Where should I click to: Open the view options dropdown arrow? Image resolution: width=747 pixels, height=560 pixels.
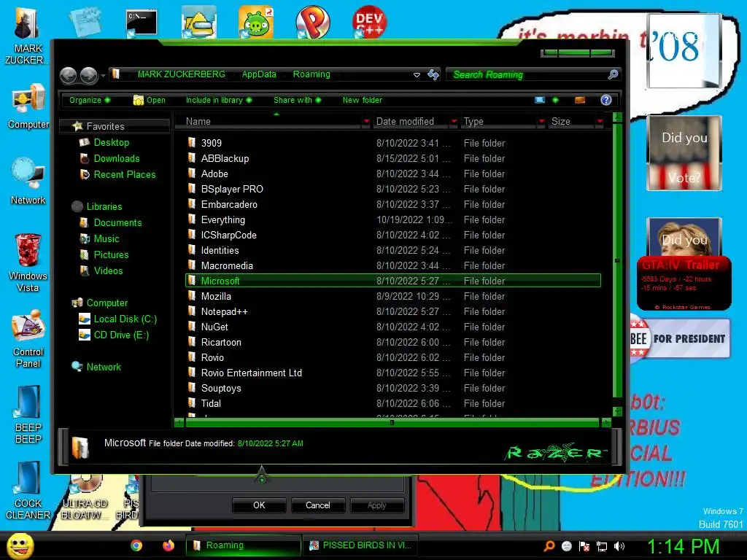[555, 100]
